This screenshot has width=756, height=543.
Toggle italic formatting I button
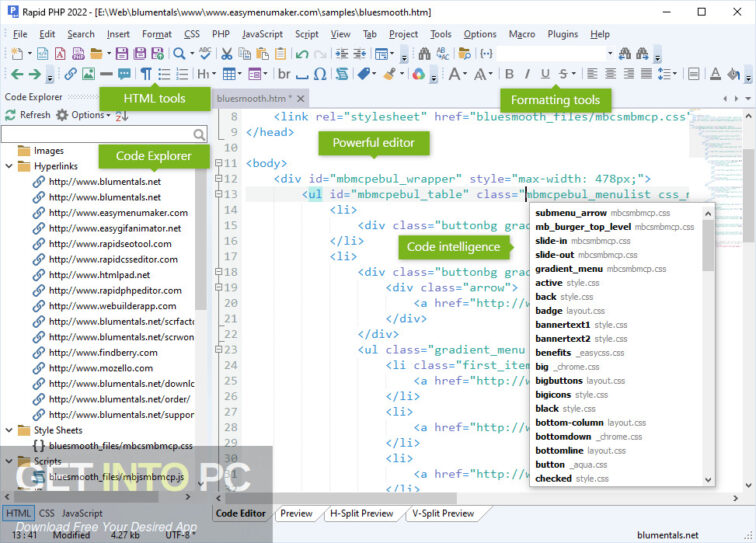(527, 74)
